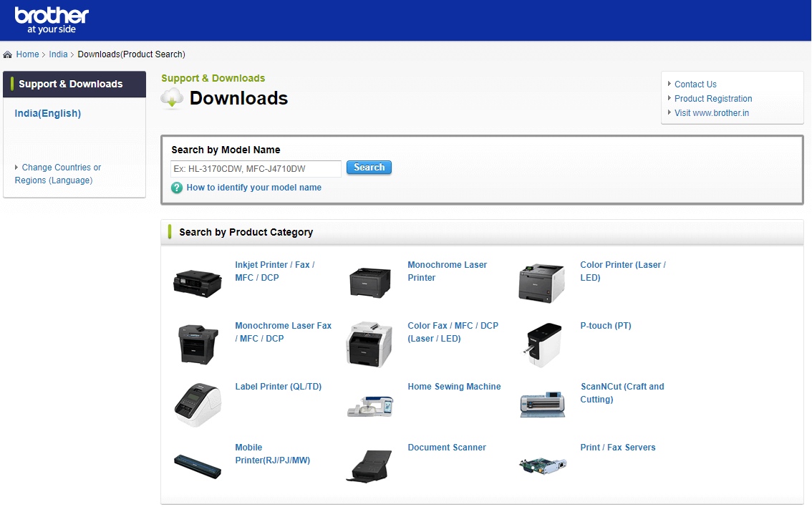Open the Contact Us link
This screenshot has height=507, width=812.
(695, 84)
